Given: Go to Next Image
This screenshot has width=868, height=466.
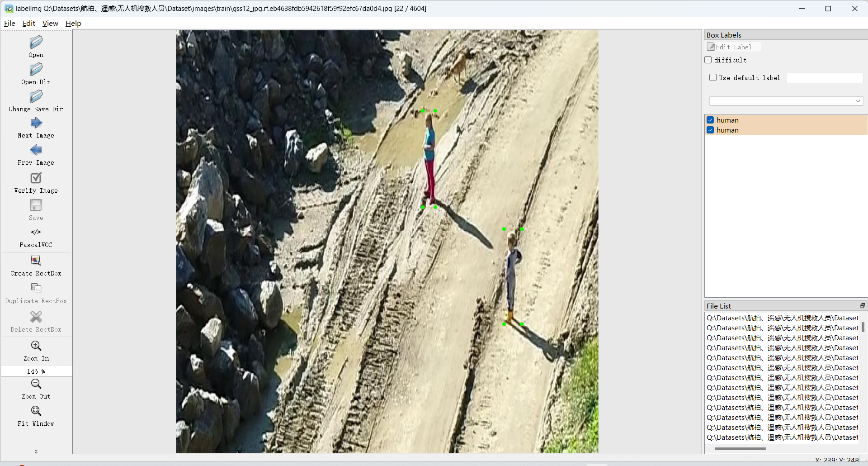Looking at the screenshot, I should point(36,123).
